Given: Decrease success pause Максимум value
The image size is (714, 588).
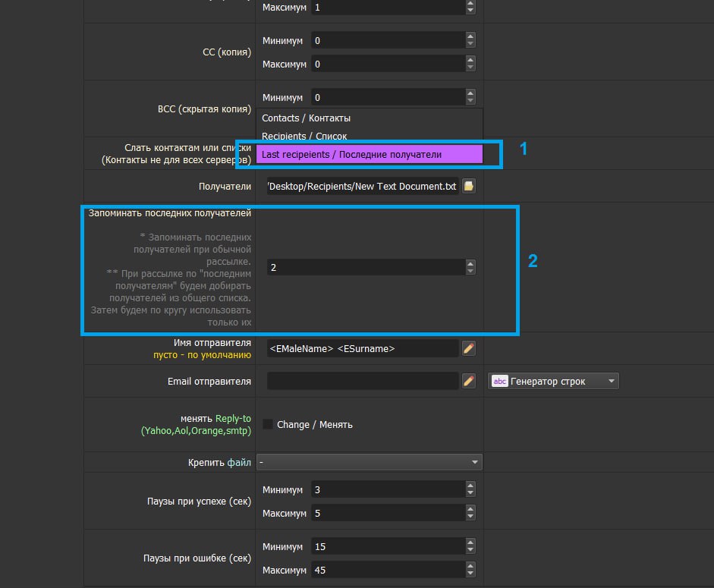Looking at the screenshot, I should [470, 517].
